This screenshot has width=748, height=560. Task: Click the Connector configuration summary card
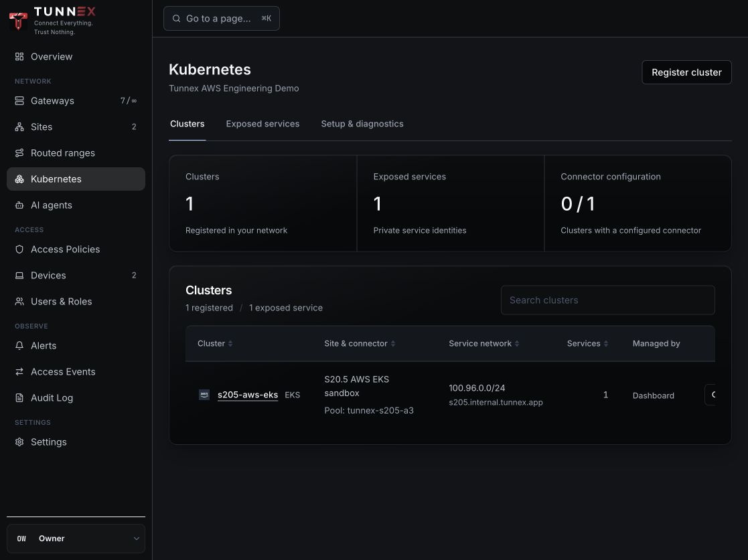638,203
